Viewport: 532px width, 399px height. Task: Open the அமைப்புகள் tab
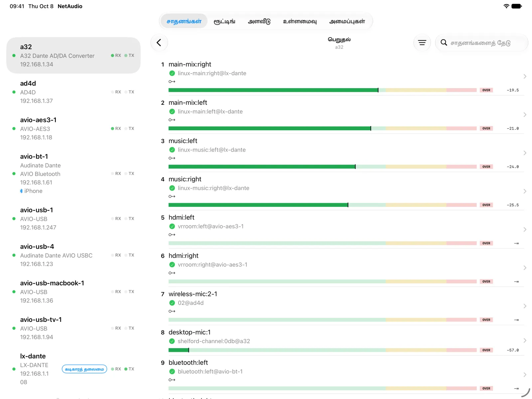347,21
